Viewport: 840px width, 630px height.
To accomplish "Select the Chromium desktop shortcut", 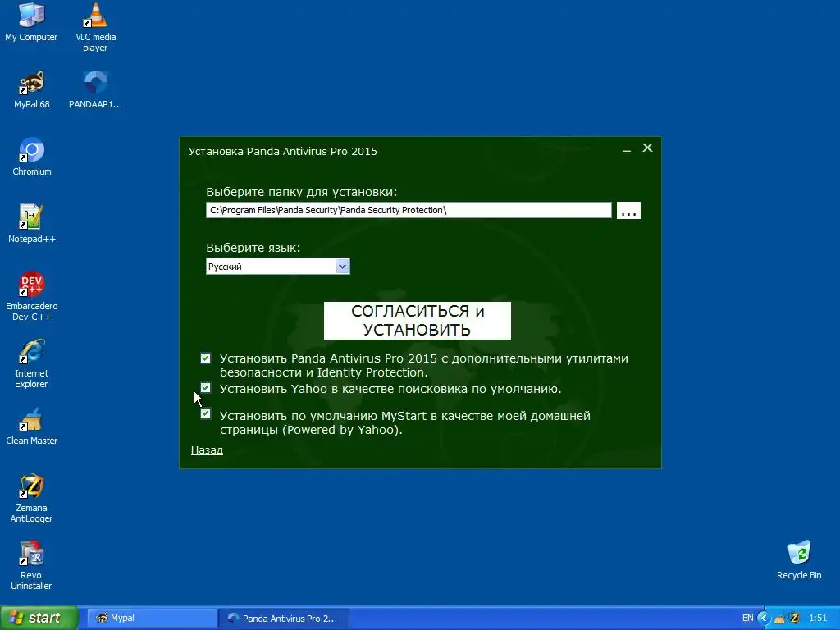I will click(x=32, y=157).
